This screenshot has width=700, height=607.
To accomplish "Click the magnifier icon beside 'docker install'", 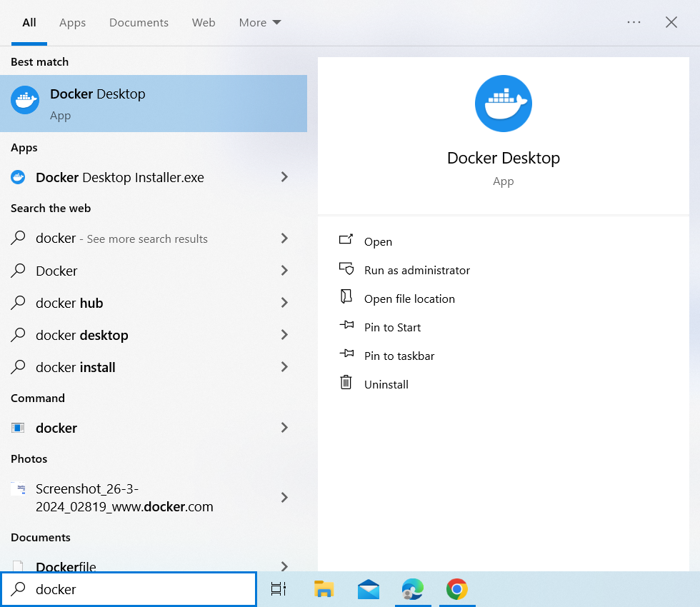I will click(18, 367).
